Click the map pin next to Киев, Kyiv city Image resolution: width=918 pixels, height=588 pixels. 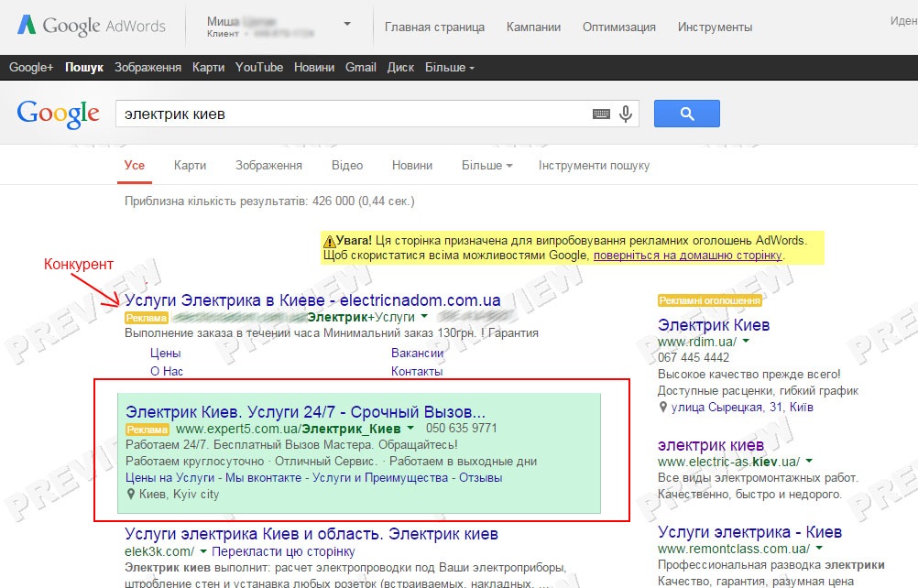tap(131, 495)
